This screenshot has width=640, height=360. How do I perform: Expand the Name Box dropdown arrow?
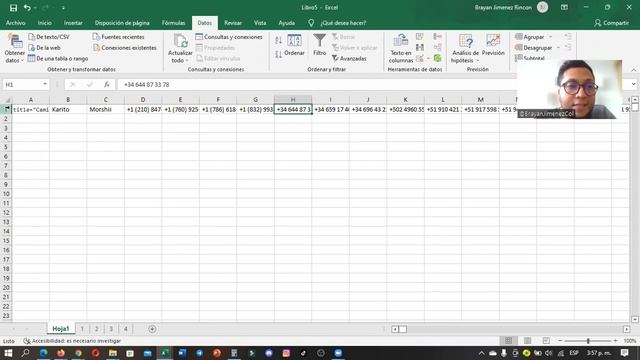(45, 84)
